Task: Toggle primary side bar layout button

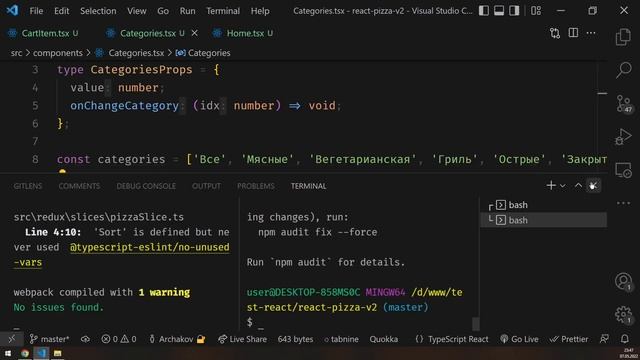Action: pyautogui.click(x=484, y=11)
